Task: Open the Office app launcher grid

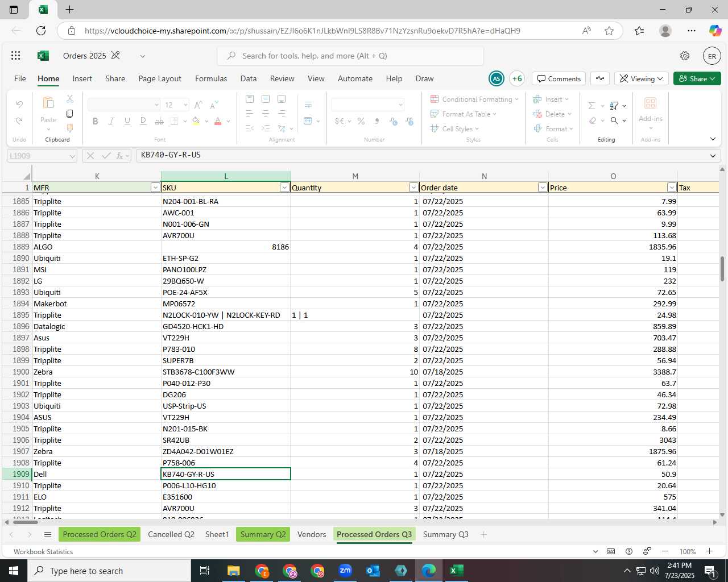Action: (x=16, y=56)
